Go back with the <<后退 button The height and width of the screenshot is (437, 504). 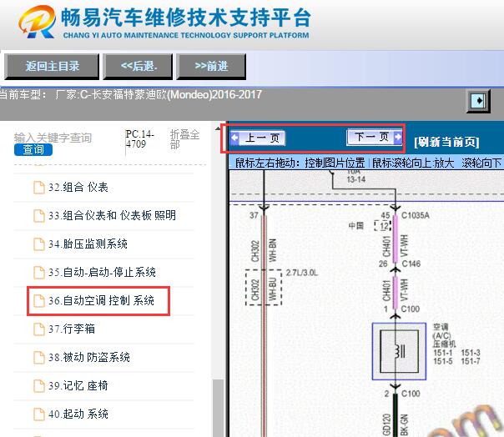click(139, 66)
